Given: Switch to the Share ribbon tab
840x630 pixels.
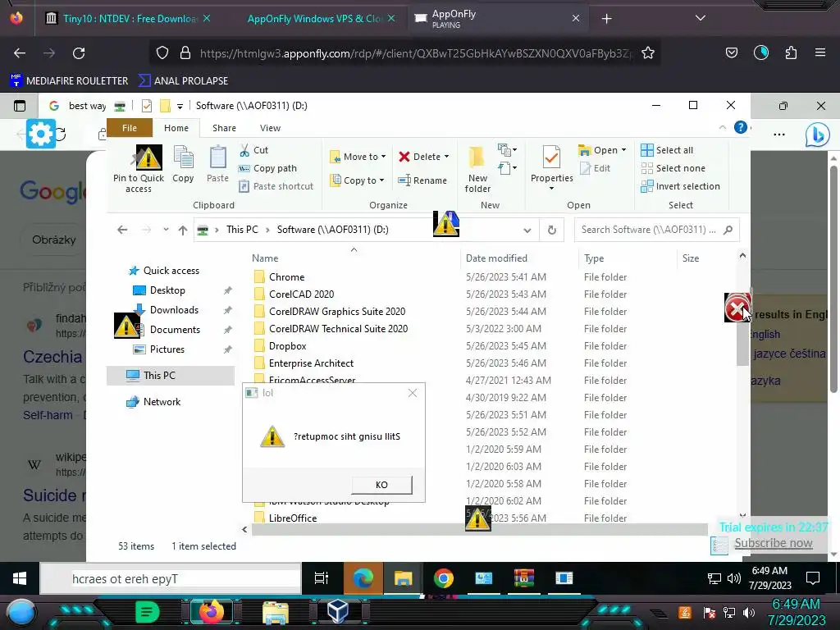Looking at the screenshot, I should pos(224,128).
